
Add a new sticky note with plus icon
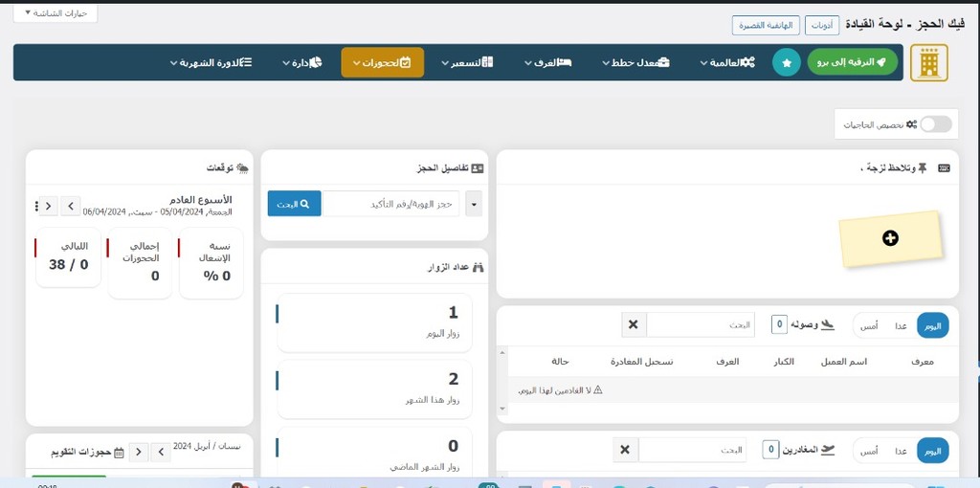tap(890, 238)
